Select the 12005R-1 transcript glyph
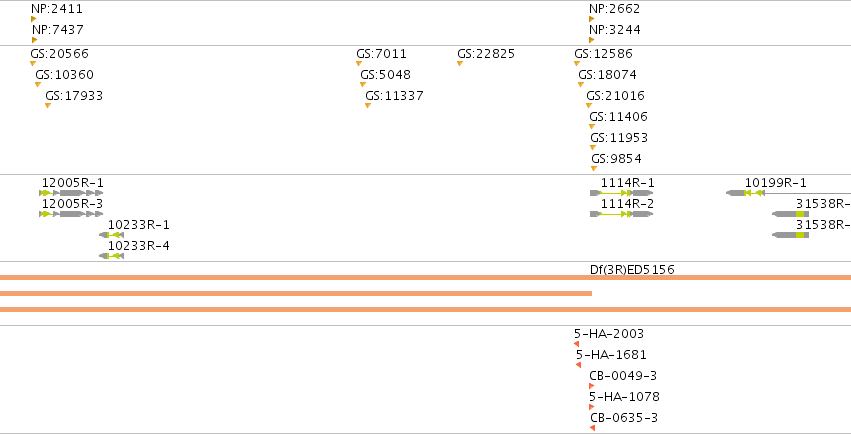The width and height of the screenshot is (851, 434). (71, 193)
